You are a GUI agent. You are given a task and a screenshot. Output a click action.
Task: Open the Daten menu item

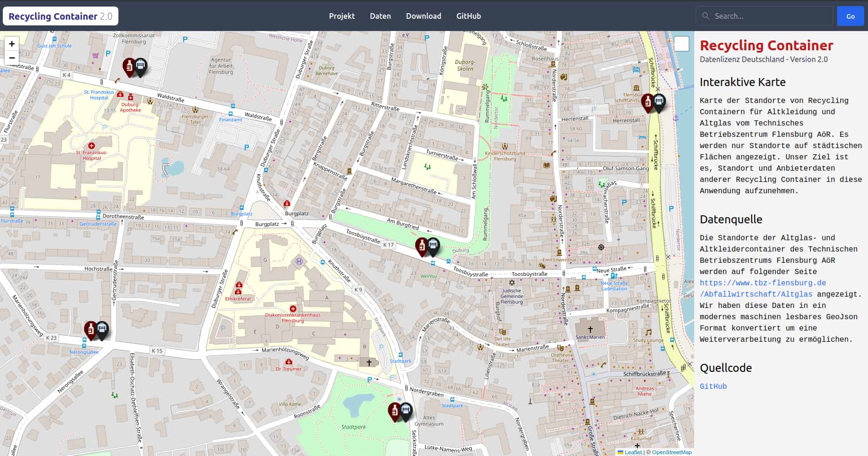(x=380, y=16)
